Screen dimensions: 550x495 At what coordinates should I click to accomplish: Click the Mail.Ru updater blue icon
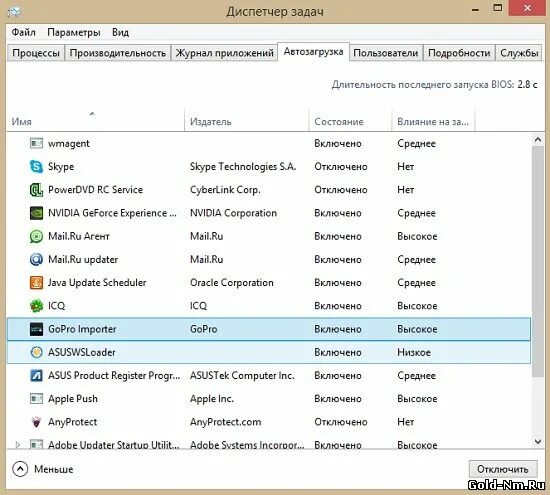tap(36, 259)
